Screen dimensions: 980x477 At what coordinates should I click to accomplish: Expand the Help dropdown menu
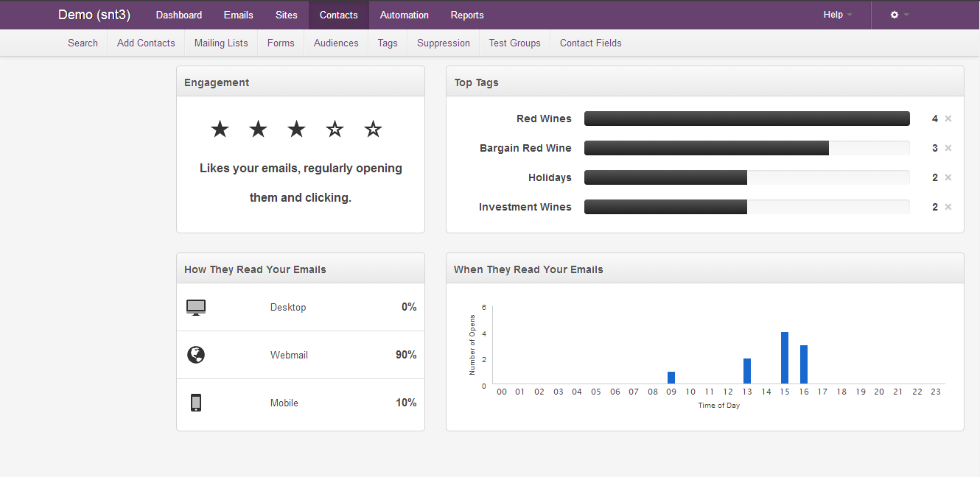pos(837,15)
